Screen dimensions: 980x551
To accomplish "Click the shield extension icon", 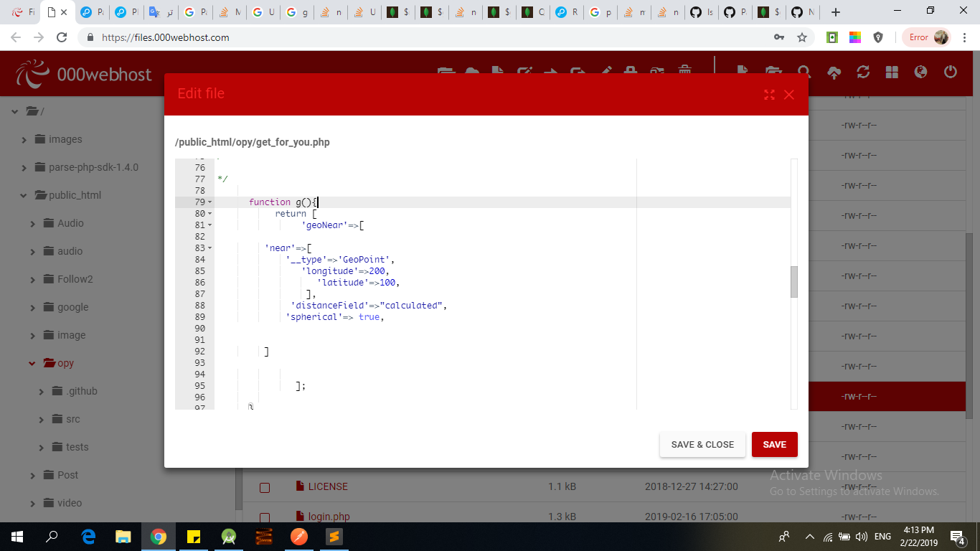I will coord(878,37).
